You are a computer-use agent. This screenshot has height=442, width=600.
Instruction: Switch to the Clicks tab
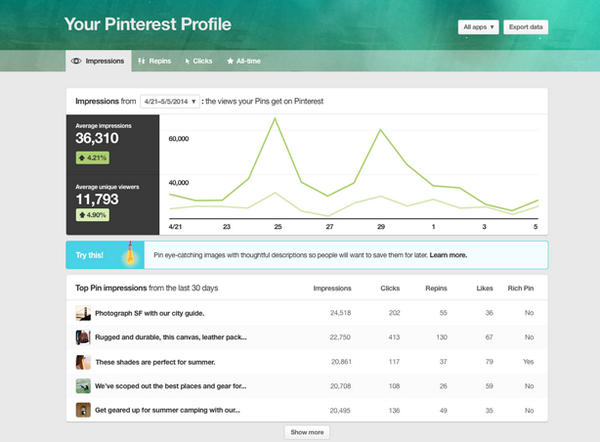click(198, 61)
